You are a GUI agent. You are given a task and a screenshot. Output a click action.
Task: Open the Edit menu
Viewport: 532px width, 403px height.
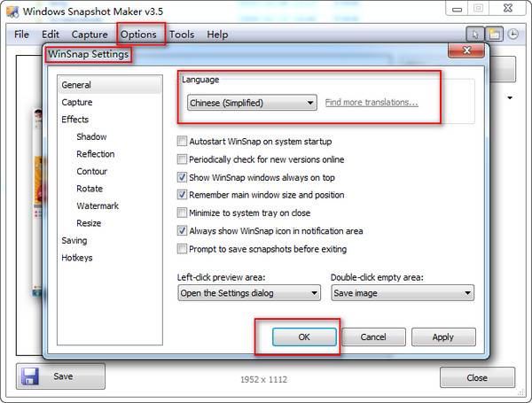[51, 35]
